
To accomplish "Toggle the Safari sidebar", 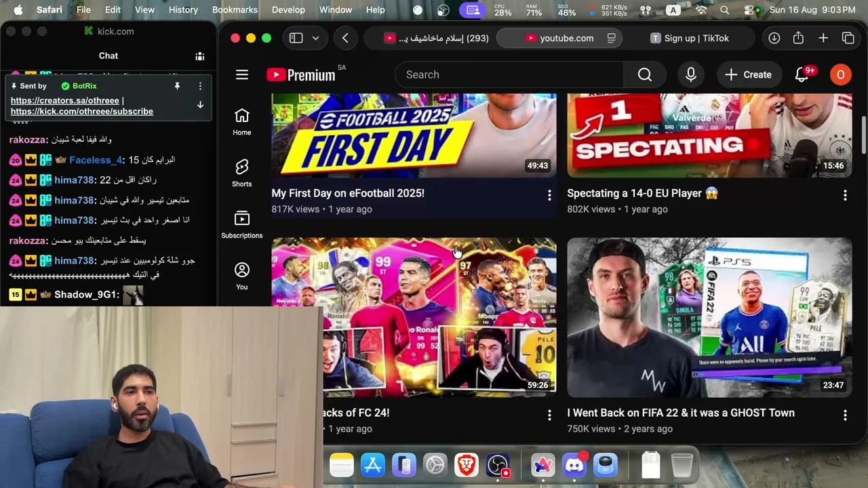I will [x=296, y=38].
